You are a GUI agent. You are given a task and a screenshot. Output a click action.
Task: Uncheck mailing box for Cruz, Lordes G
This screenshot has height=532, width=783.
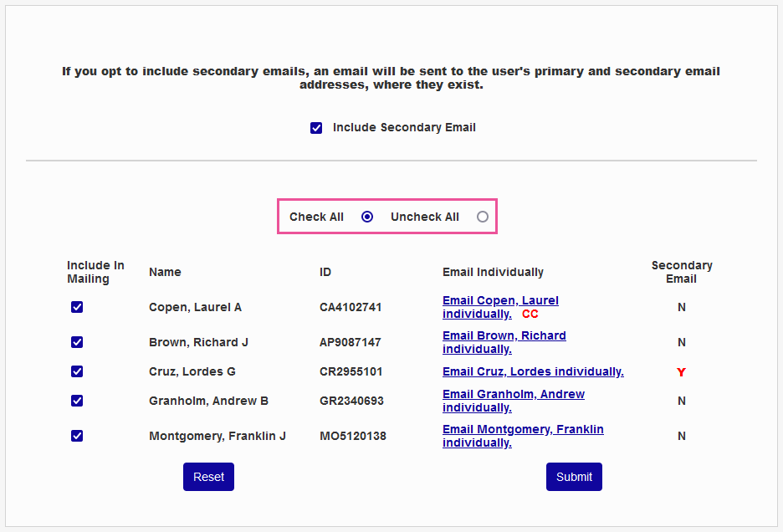click(x=77, y=371)
